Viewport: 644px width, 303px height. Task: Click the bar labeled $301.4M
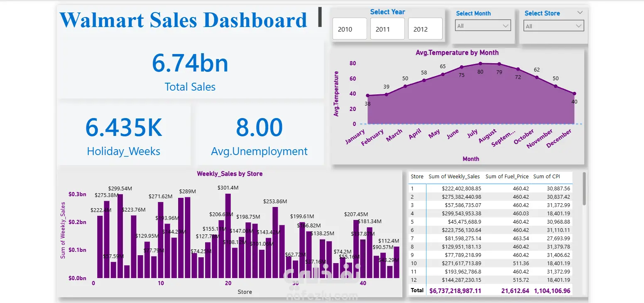click(x=228, y=236)
